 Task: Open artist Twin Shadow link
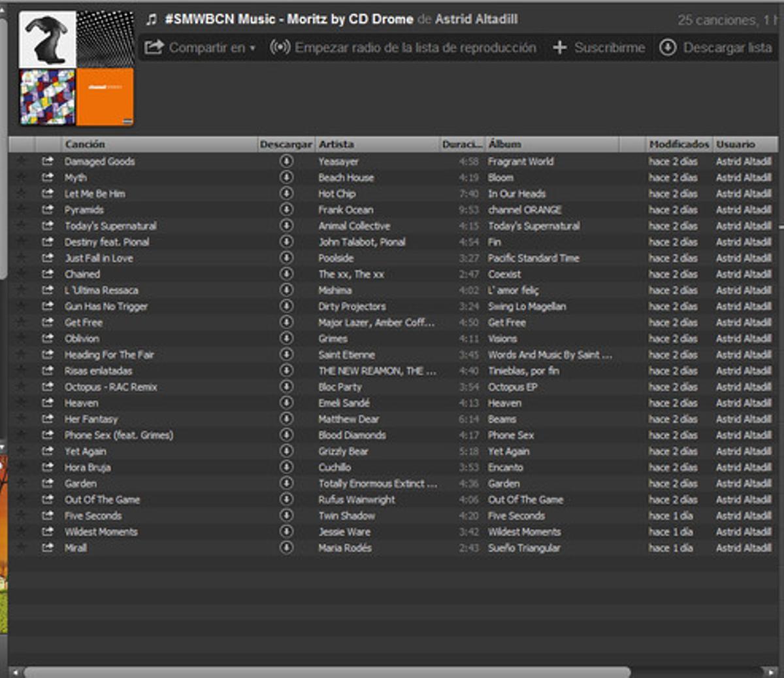346,515
